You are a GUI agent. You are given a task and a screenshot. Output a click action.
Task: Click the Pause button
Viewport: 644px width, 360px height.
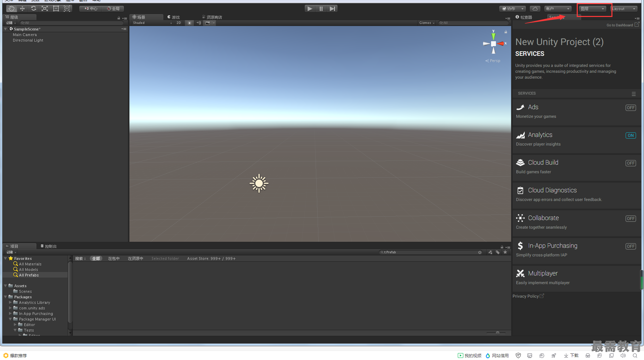pyautogui.click(x=321, y=9)
